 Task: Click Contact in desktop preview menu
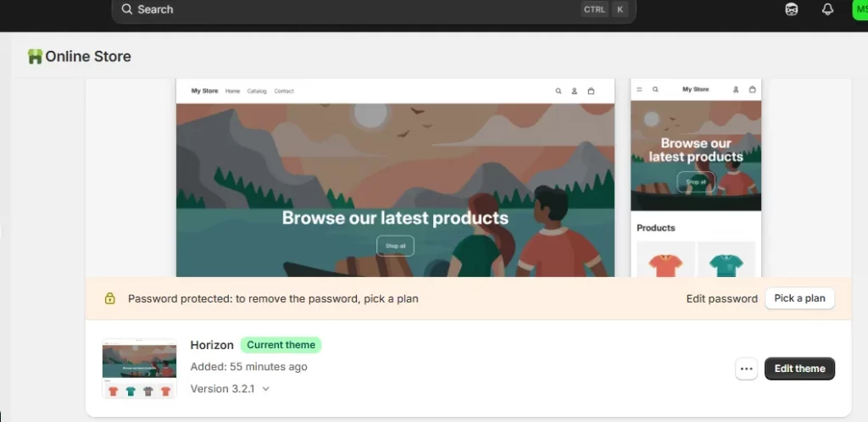(x=284, y=92)
